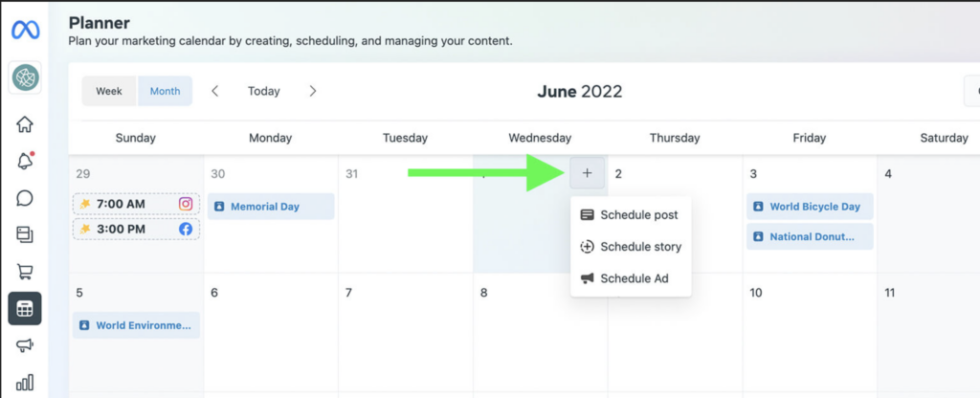
Task: Open the Insights bar chart icon
Action: click(25, 382)
